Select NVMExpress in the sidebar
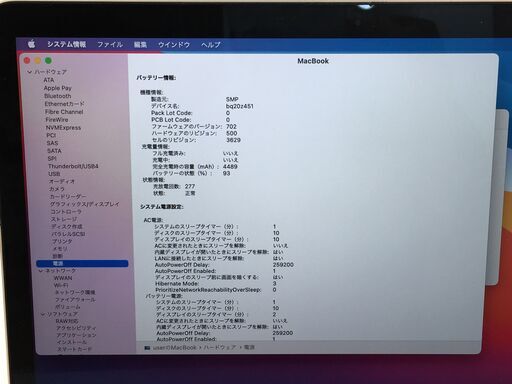The height and width of the screenshot is (384, 512). click(63, 128)
